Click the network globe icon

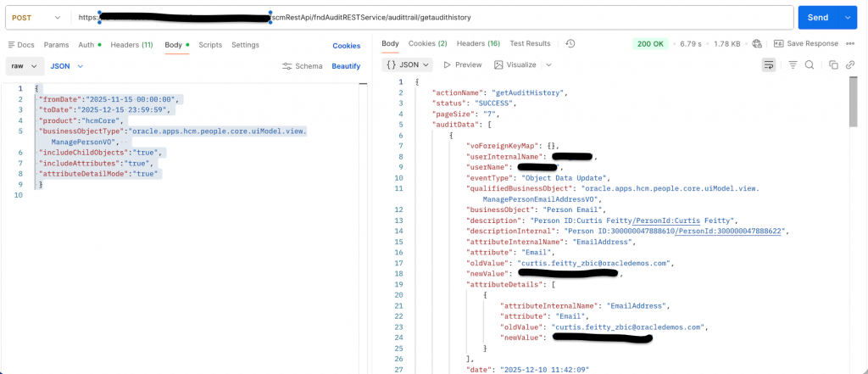point(757,43)
